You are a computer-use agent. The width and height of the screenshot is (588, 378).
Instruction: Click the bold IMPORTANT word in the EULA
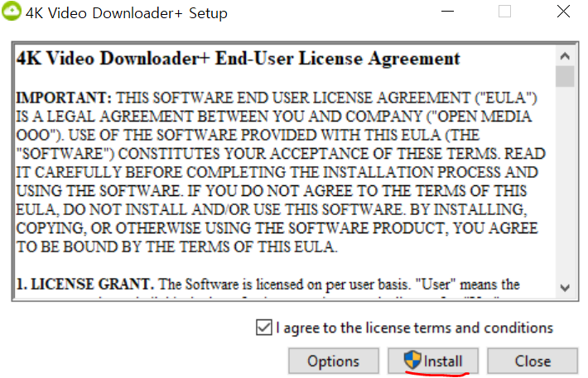tap(64, 98)
